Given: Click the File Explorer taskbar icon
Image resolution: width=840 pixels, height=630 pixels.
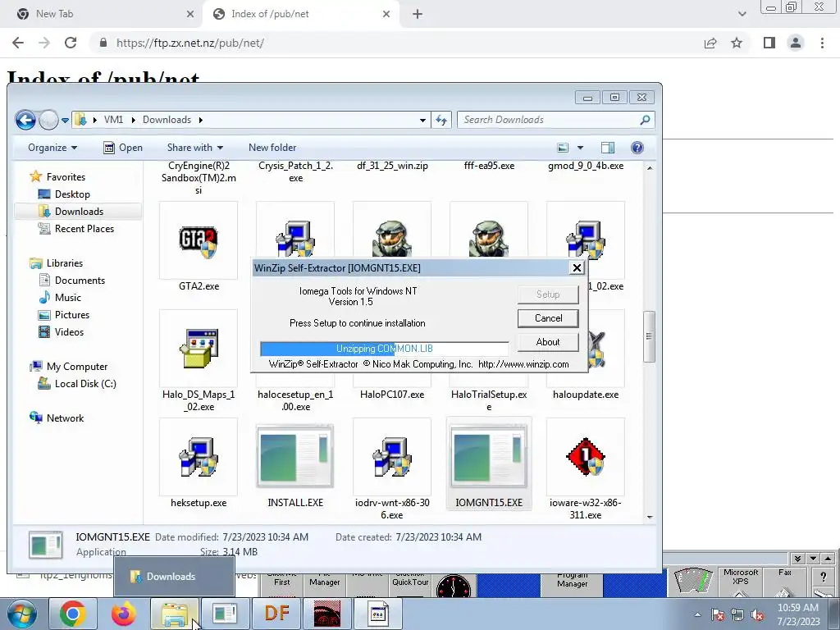Looking at the screenshot, I should pos(175,614).
